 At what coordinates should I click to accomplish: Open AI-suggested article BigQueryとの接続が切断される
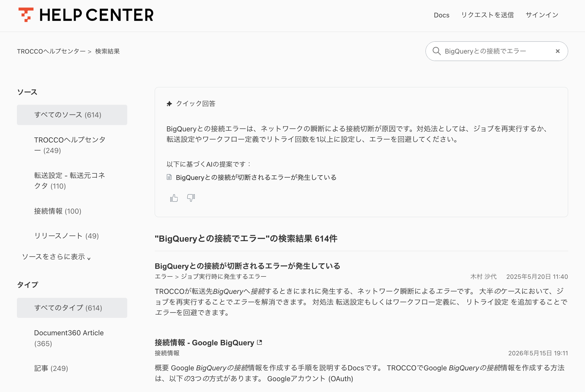pos(256,177)
